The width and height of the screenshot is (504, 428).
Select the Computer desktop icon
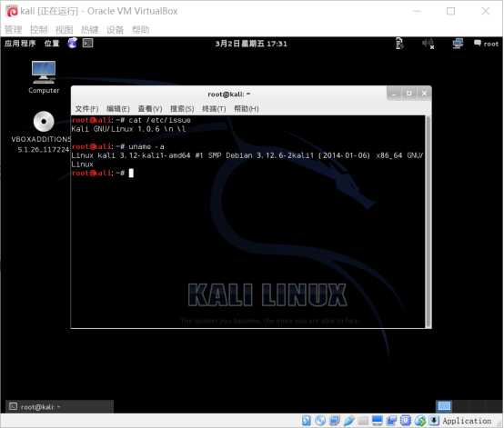pyautogui.click(x=44, y=77)
